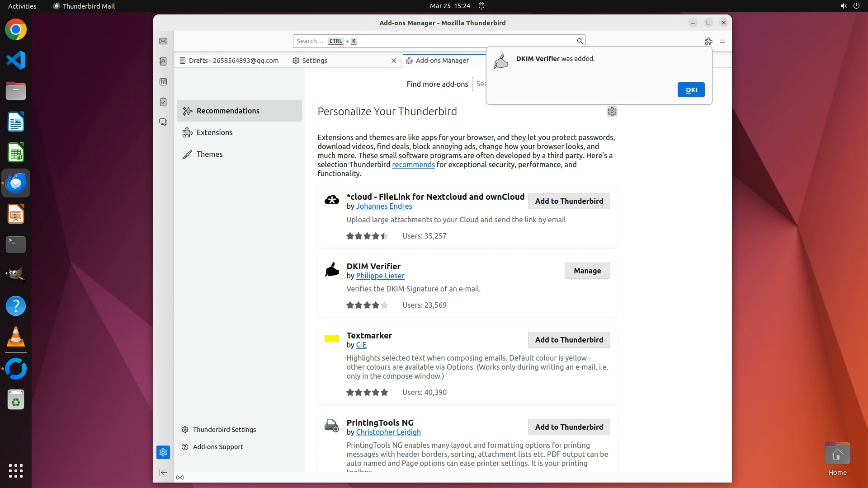Screen dimensions: 868x488
Task: Open the Mail space icon
Action: [163, 41]
